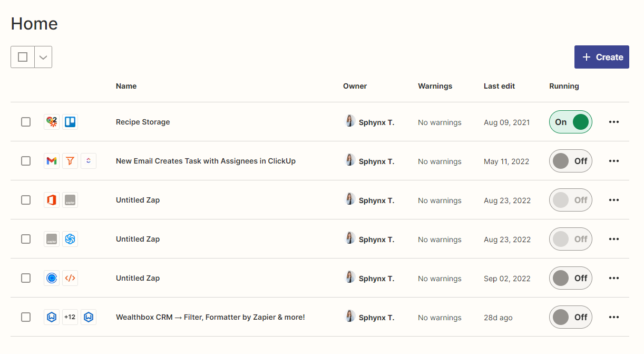Image resolution: width=644 pixels, height=354 pixels.
Task: Check the select-all checkbox under Home
Action: (x=23, y=57)
